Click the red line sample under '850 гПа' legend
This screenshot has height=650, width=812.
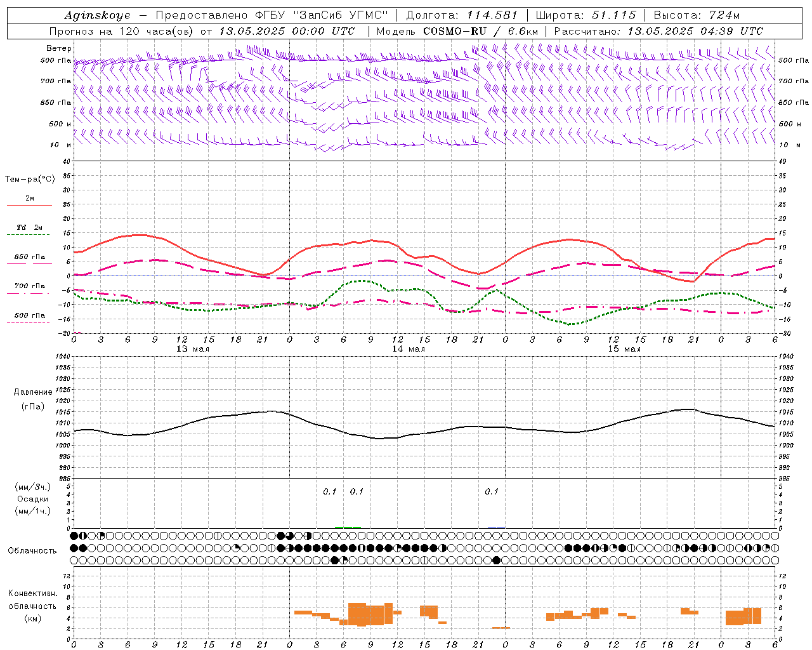(x=29, y=264)
